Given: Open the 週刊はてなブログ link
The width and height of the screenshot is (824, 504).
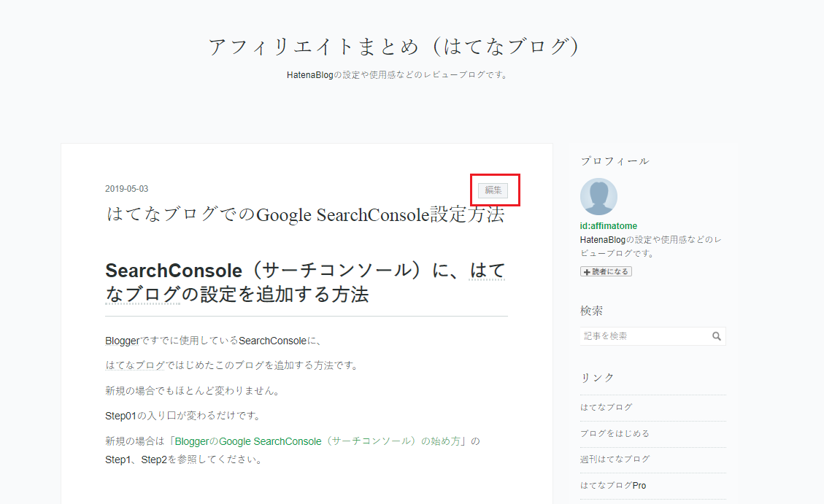Looking at the screenshot, I should [615, 459].
